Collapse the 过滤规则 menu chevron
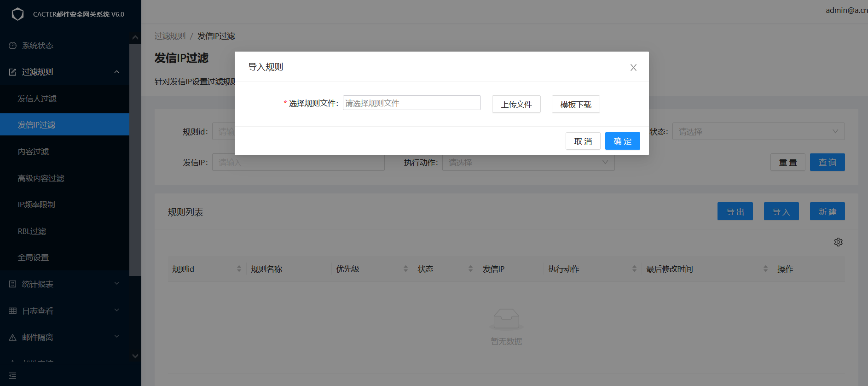868x386 pixels. (116, 72)
